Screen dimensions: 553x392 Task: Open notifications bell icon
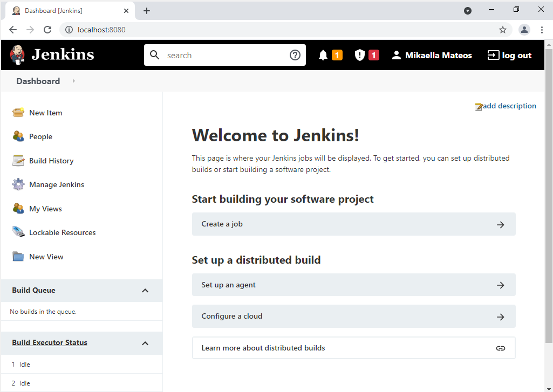pos(323,55)
